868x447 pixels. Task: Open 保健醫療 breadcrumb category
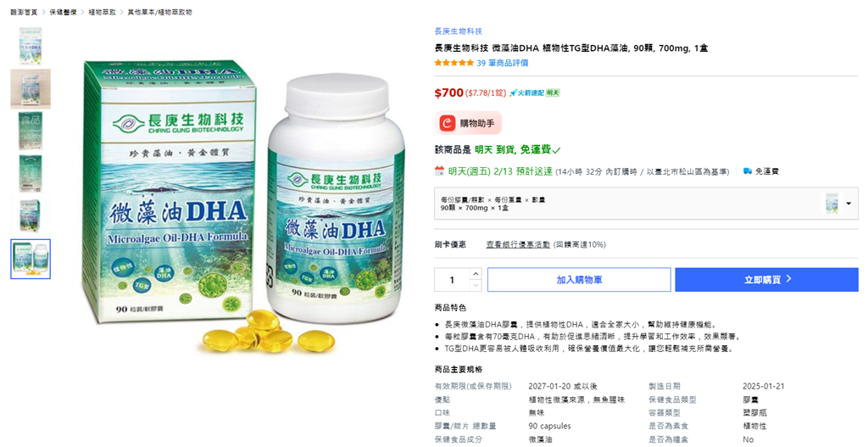coord(63,12)
